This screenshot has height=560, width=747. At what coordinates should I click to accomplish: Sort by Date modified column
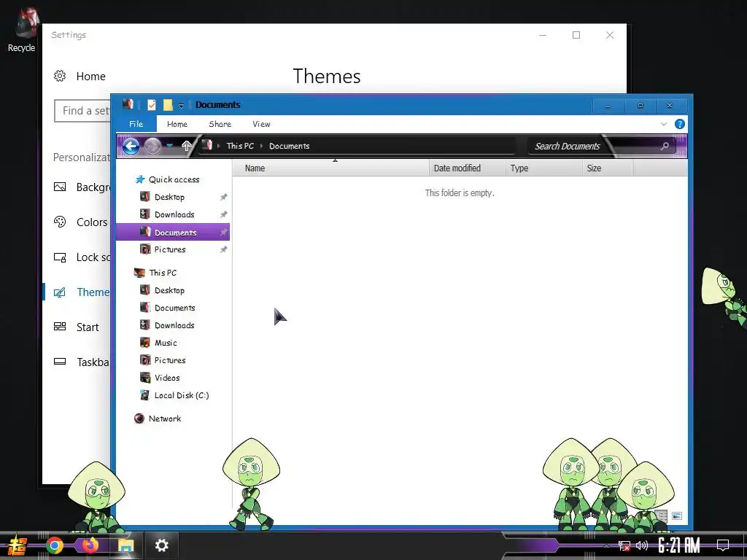pyautogui.click(x=468, y=168)
